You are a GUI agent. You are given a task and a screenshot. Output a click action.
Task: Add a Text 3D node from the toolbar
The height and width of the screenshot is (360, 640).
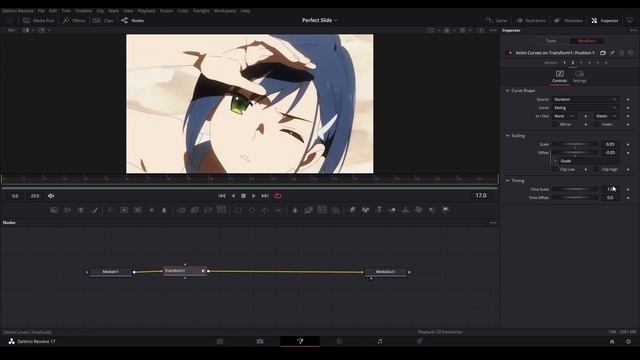(379, 210)
